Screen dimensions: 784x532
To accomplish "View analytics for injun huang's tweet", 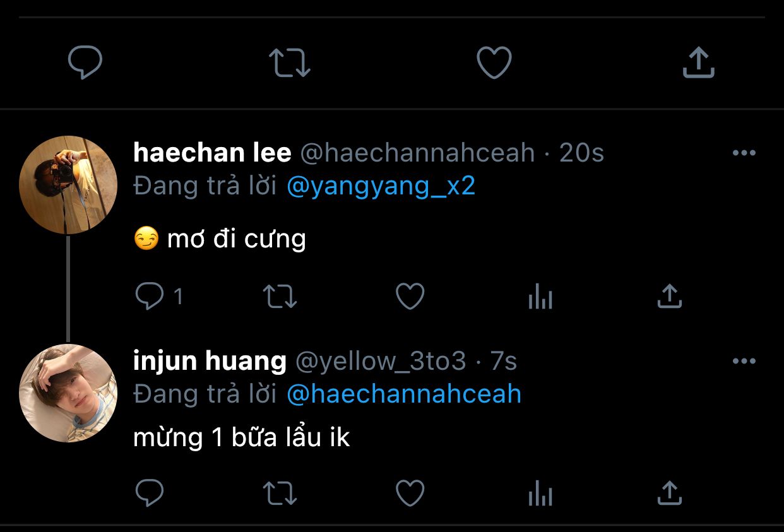I will point(540,494).
